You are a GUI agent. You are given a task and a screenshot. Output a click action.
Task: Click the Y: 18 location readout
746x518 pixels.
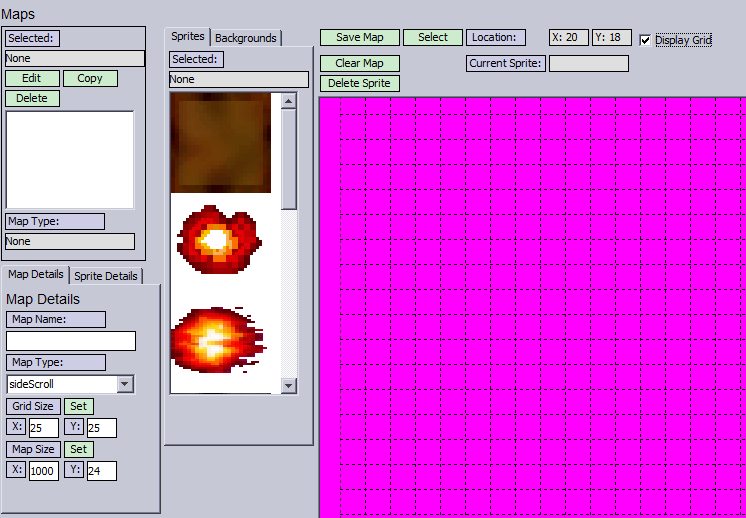pos(612,38)
